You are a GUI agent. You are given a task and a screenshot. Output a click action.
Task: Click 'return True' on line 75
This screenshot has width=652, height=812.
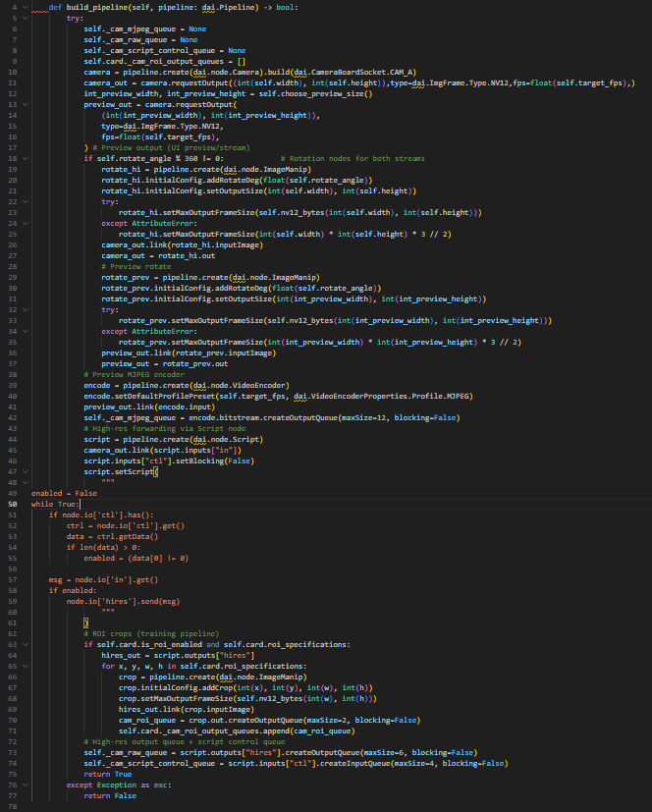point(108,774)
